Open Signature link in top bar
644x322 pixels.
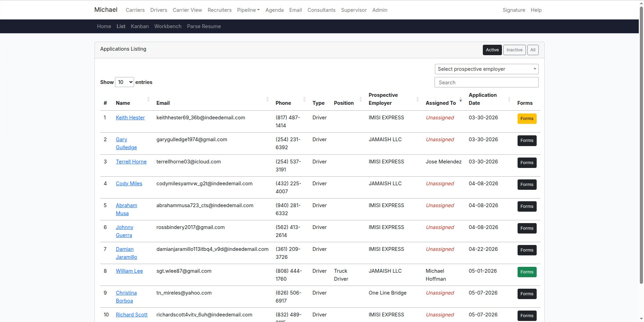tap(514, 10)
